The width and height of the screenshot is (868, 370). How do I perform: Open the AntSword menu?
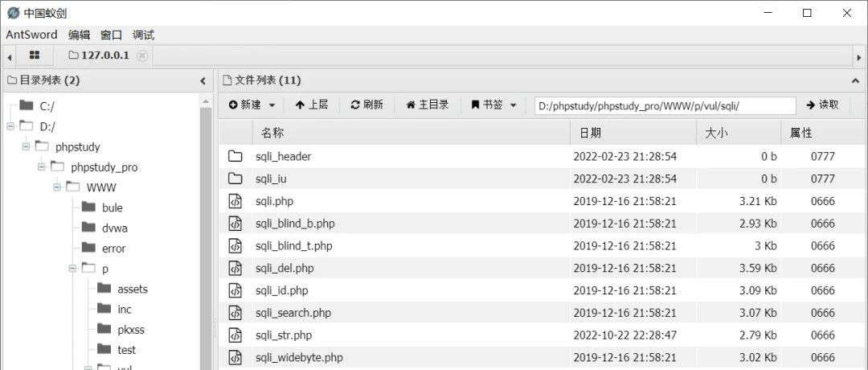coord(31,35)
